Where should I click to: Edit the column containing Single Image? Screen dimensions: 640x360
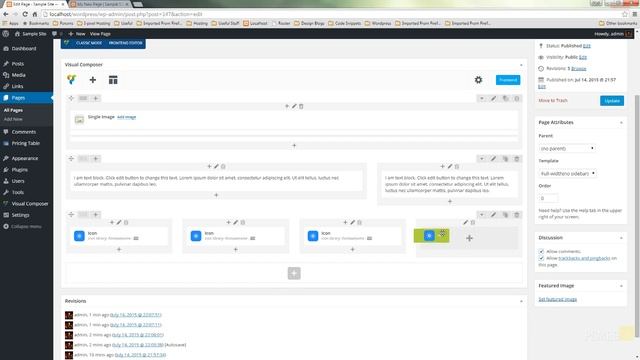coord(294,106)
